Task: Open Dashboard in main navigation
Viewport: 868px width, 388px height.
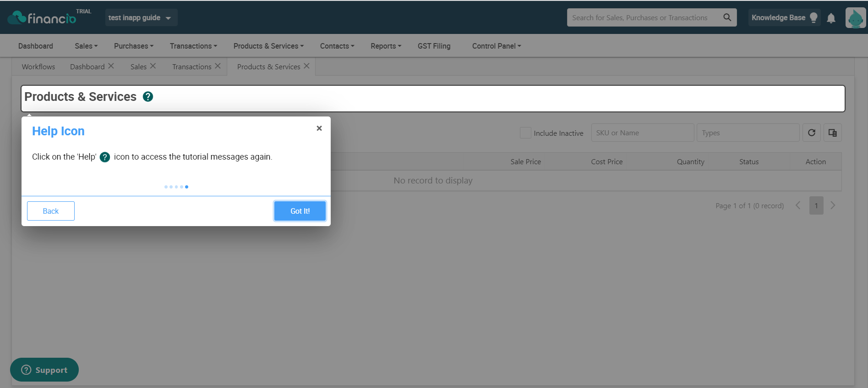Action: click(36, 46)
